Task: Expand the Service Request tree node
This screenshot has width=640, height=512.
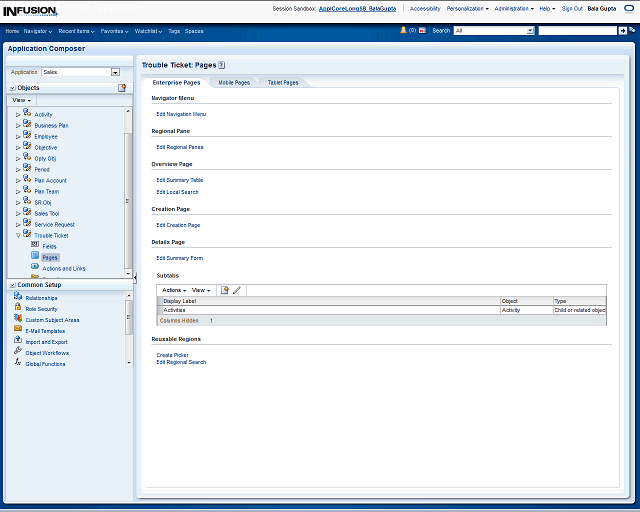Action: (18, 224)
